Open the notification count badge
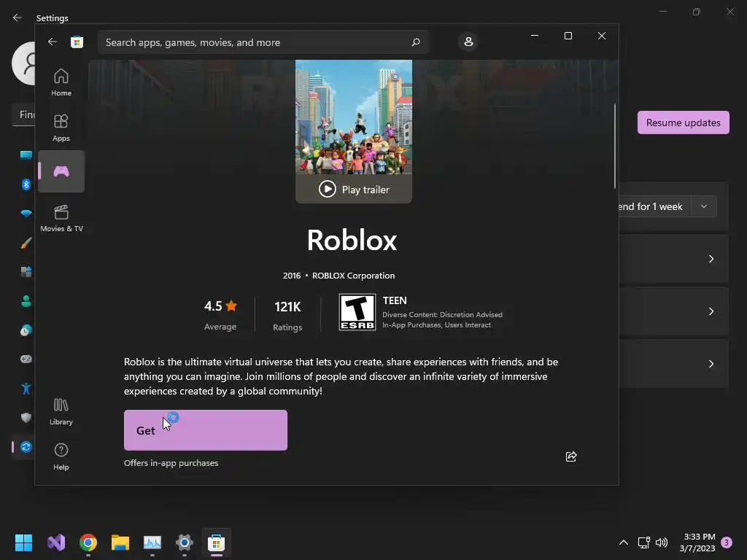This screenshot has height=560, width=747. [727, 542]
